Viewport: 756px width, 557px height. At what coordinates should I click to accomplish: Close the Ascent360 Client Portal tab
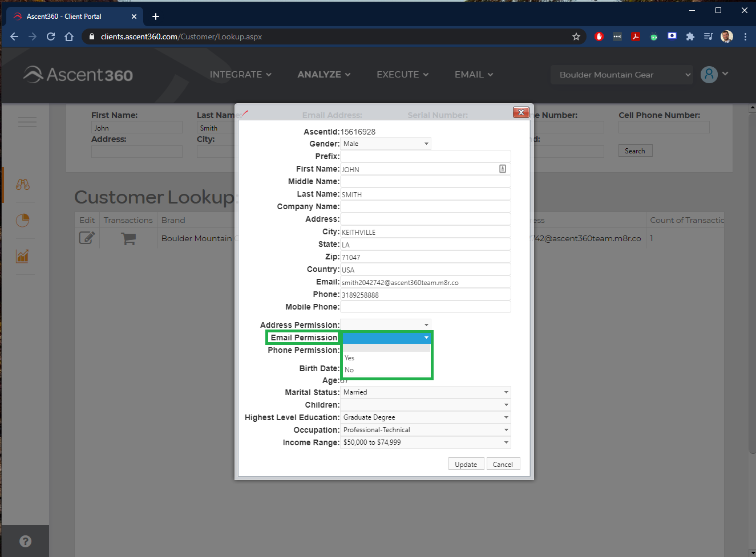pyautogui.click(x=134, y=17)
